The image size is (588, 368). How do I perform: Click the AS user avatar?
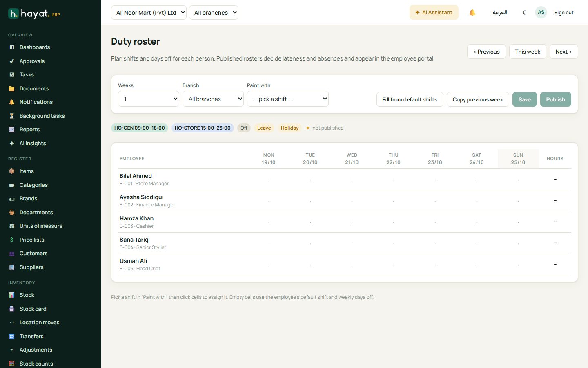541,13
